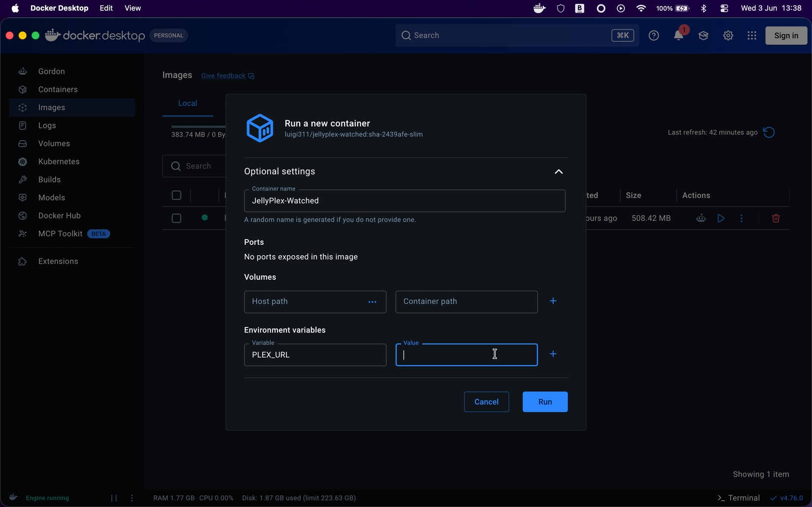
Task: Toggle select-all images checkbox
Action: 176,195
